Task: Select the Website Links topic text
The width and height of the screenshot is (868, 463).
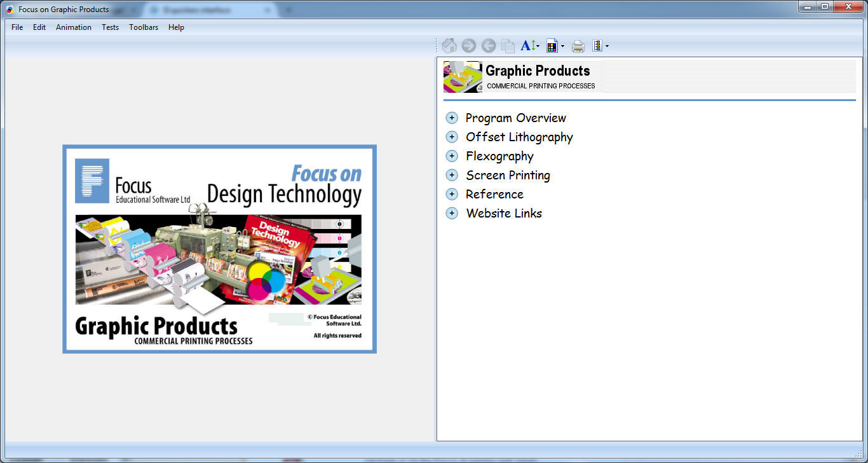Action: tap(504, 213)
